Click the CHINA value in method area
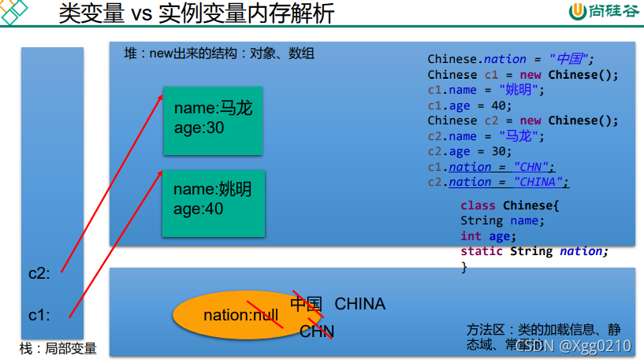Screen dimensions: 644x363 click(x=359, y=304)
